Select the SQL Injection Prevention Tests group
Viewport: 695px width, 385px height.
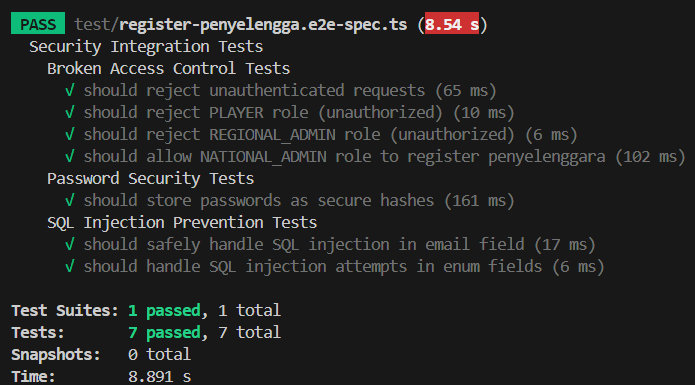coord(182,222)
